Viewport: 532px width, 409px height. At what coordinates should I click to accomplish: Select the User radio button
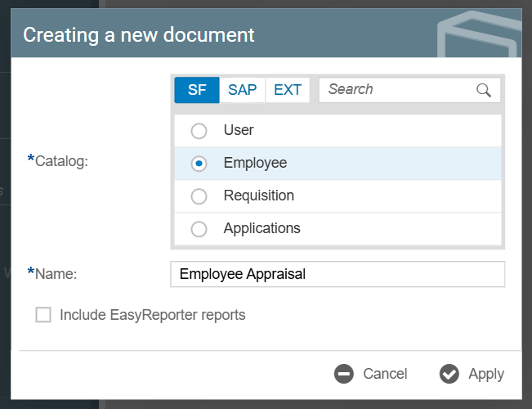(x=199, y=131)
